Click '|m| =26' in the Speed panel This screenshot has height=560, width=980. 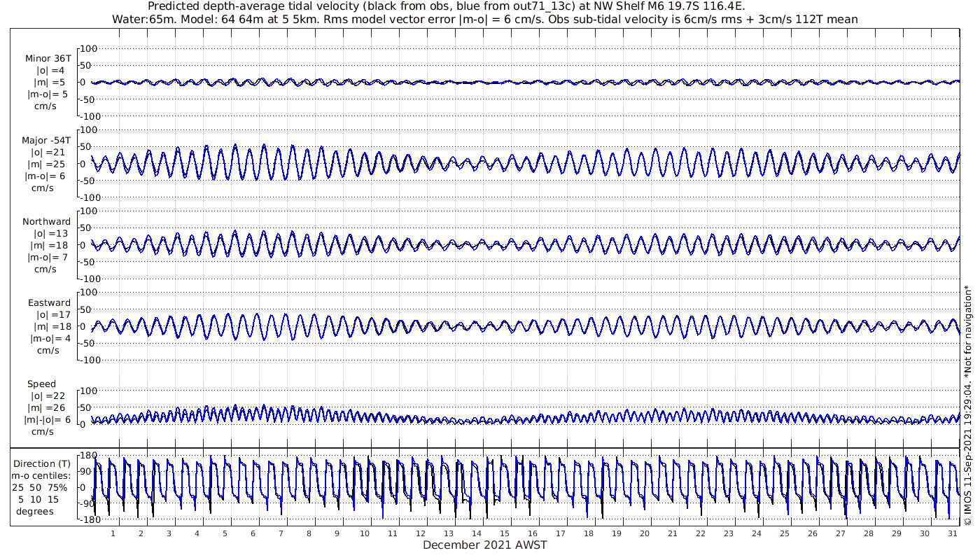tap(49, 408)
